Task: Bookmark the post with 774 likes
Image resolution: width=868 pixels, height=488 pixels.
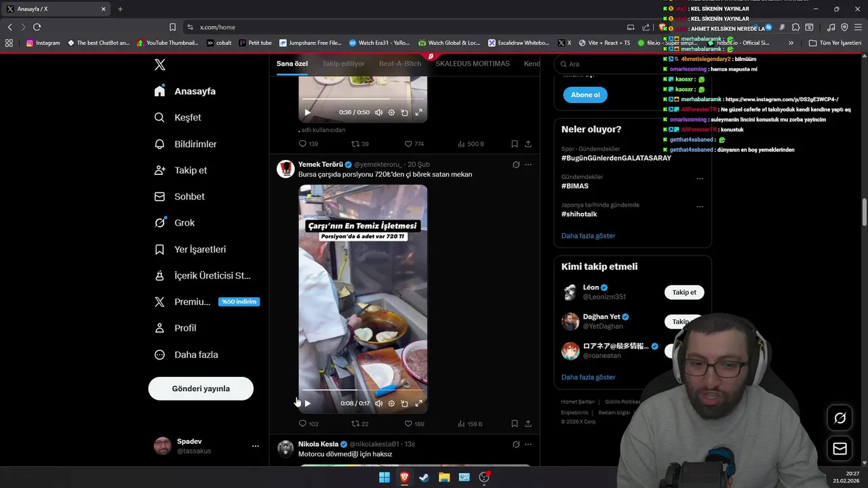Action: click(515, 144)
